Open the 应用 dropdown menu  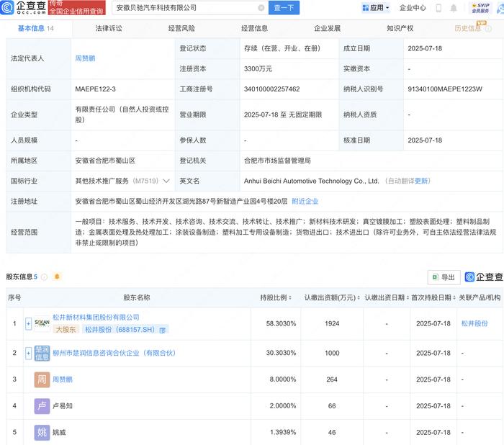[375, 8]
